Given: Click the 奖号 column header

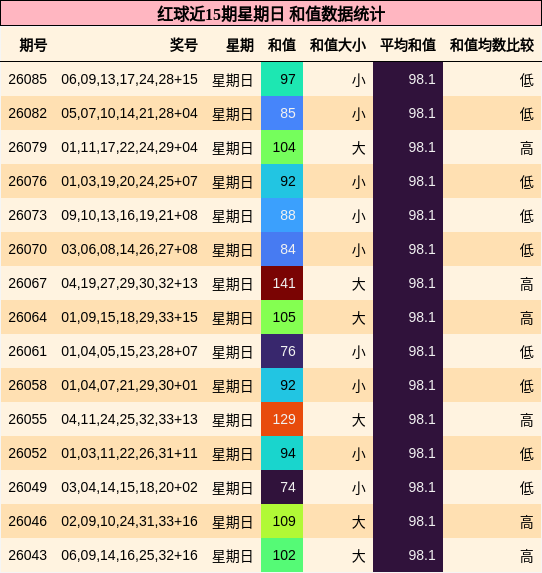Looking at the screenshot, I should point(183,45).
